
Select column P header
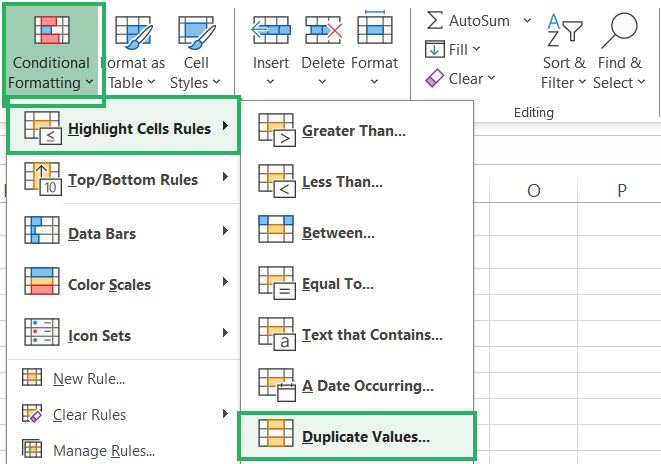[621, 191]
